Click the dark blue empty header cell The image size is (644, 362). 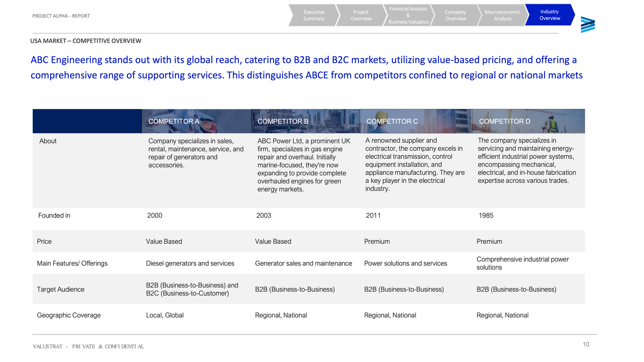click(87, 121)
